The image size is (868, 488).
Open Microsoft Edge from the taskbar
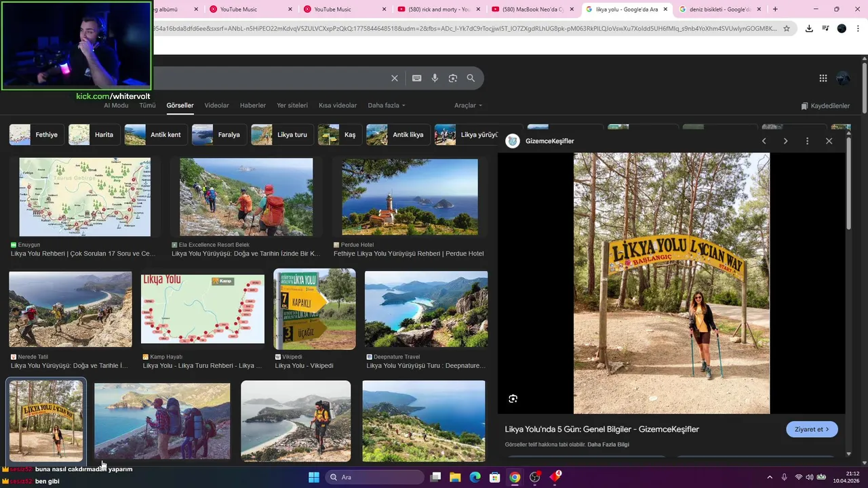click(x=475, y=477)
